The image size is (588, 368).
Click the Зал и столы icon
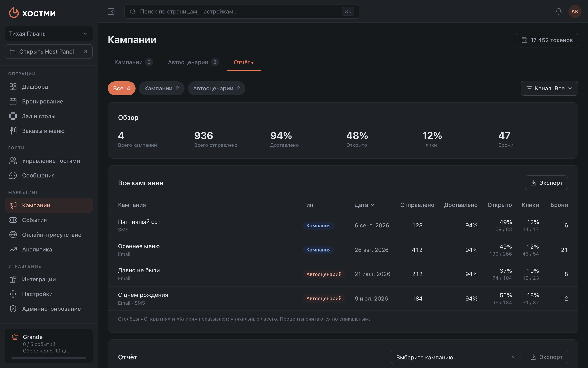tap(13, 116)
